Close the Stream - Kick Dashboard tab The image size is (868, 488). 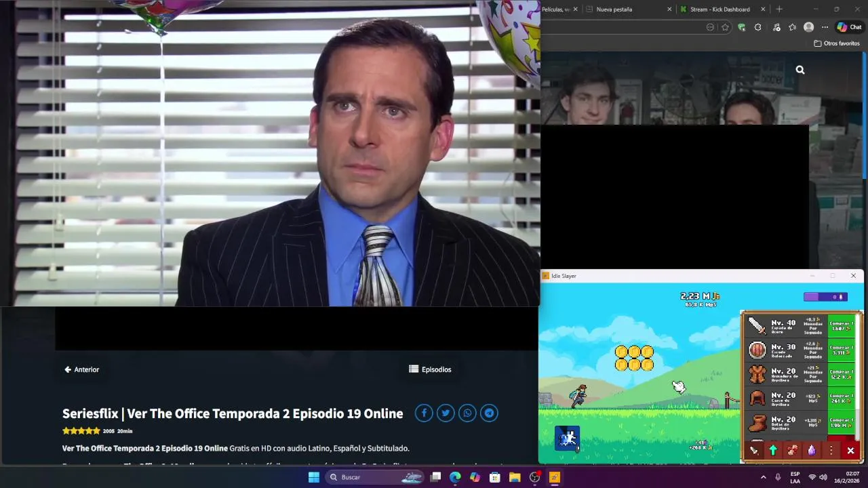click(x=763, y=9)
